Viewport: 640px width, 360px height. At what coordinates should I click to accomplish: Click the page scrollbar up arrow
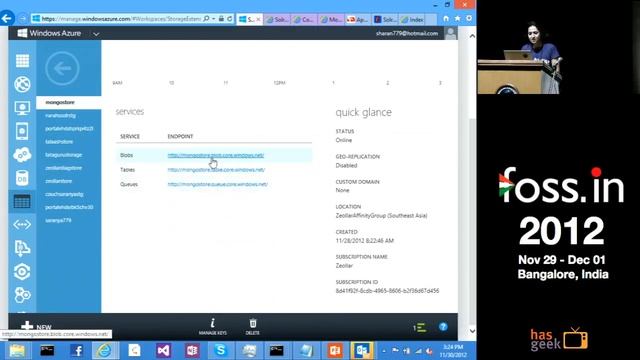click(472, 36)
